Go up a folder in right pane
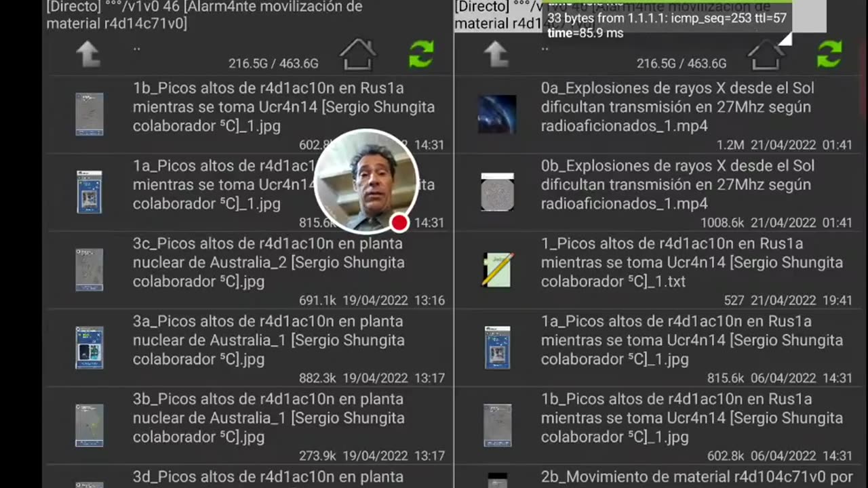The image size is (868, 488). [496, 54]
